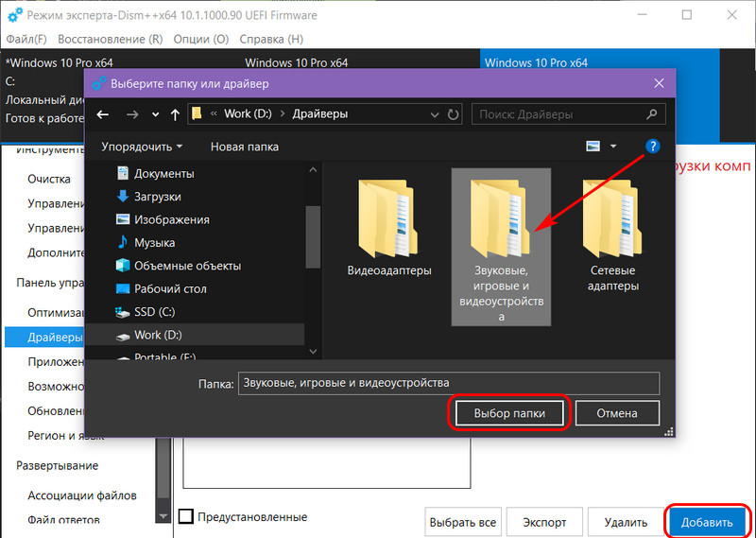Select the Сетевые адаптеры folder

pyautogui.click(x=612, y=234)
